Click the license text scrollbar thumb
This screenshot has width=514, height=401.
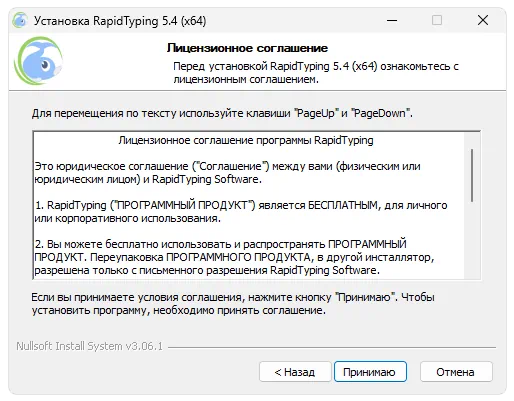[x=472, y=175]
